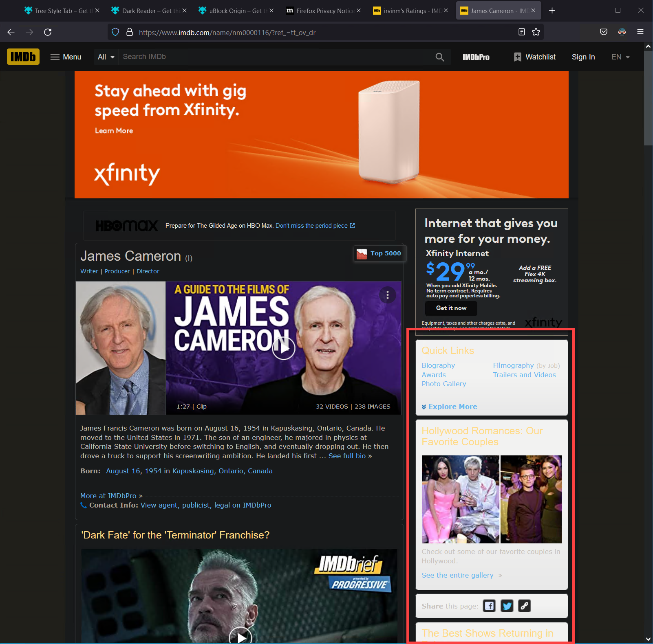Toggle reader view in the address bar

521,32
